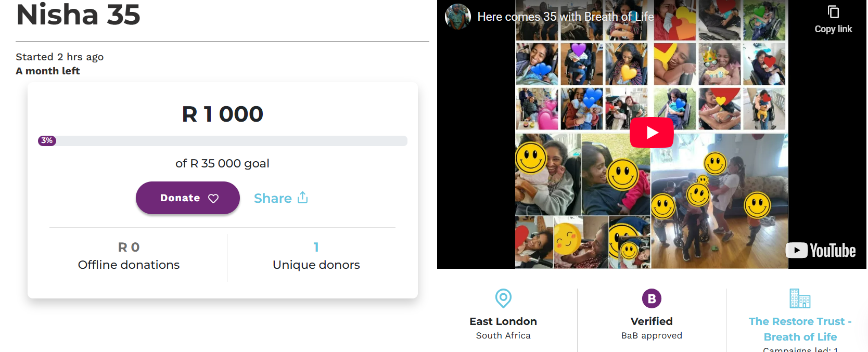868x352 pixels.
Task: Click the unique donors count number
Action: point(316,247)
